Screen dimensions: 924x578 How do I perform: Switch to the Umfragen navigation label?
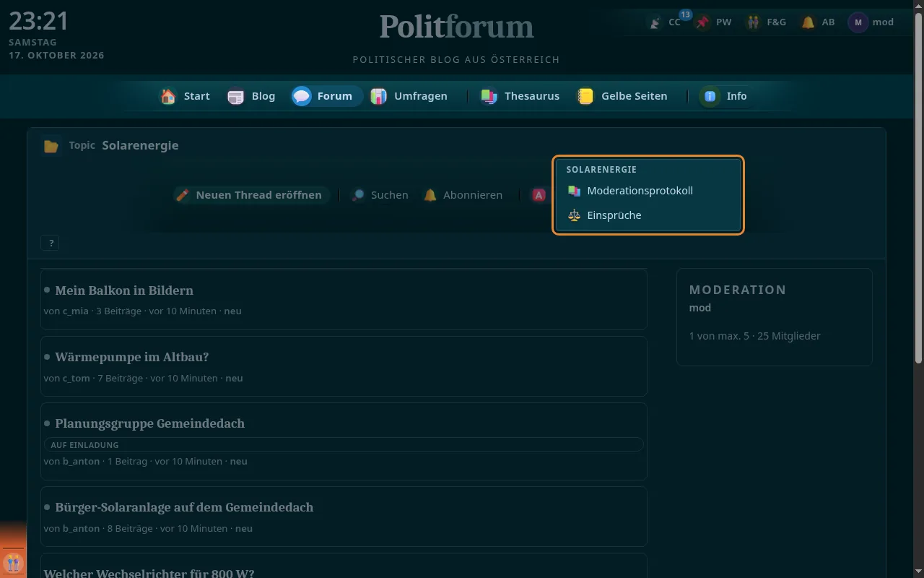pos(420,96)
